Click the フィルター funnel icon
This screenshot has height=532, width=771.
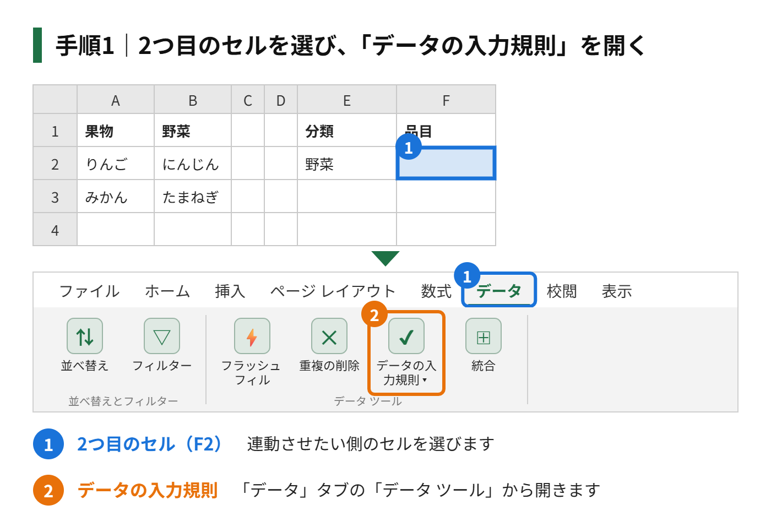click(162, 336)
